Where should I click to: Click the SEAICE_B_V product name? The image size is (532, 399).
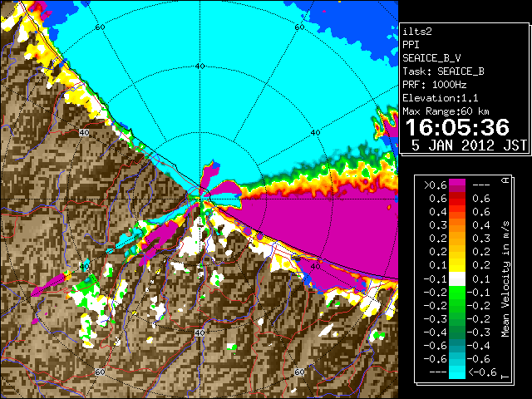[431, 58]
